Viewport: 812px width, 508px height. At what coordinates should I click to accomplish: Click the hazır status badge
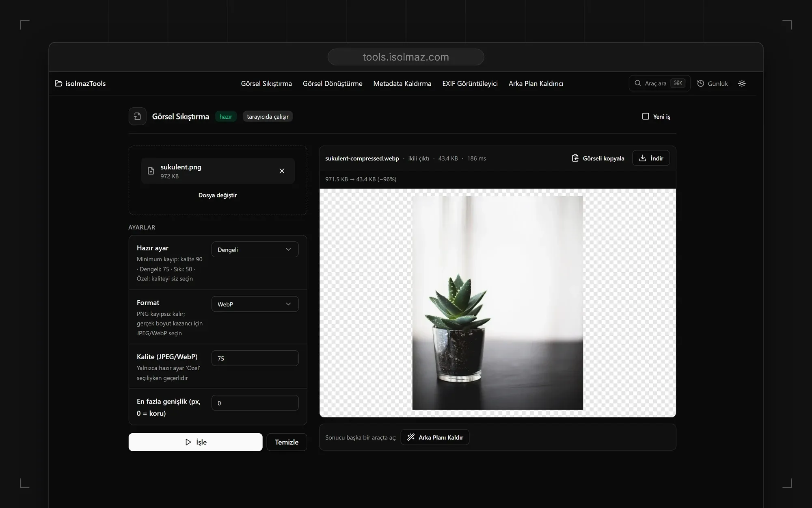(x=226, y=117)
